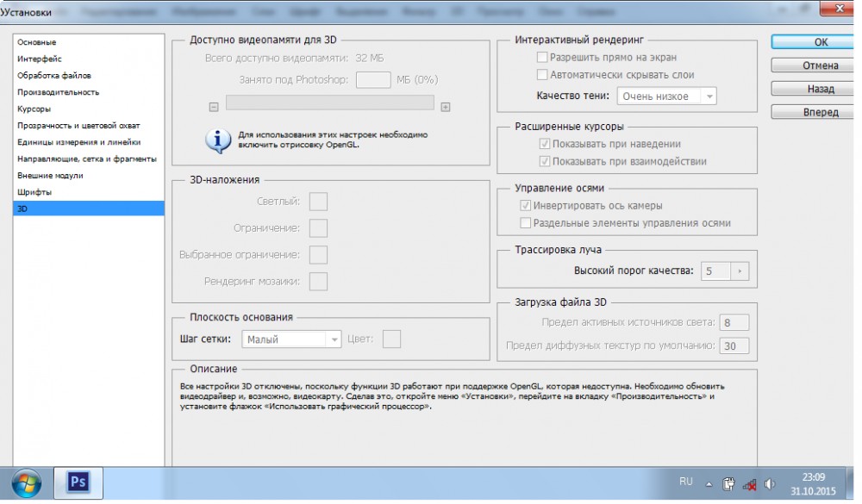Switch to the 'Производительность' category
This screenshot has height=504, width=862.
[58, 92]
